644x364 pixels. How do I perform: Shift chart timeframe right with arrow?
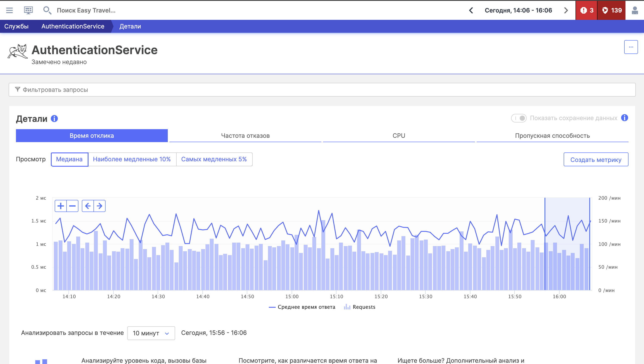point(100,206)
